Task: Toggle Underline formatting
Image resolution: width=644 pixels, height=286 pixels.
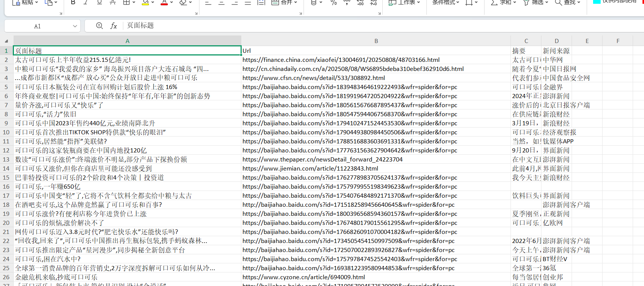Action: click(x=99, y=2)
